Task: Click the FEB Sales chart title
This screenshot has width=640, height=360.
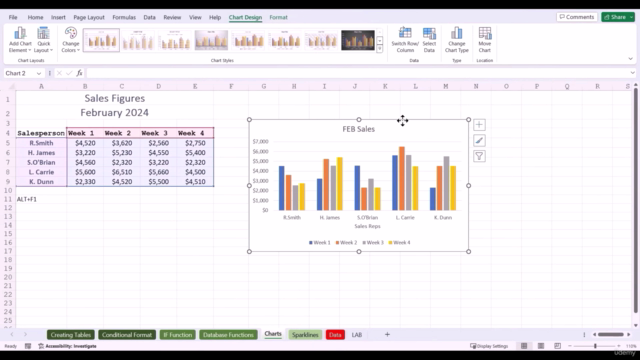Action: point(358,129)
